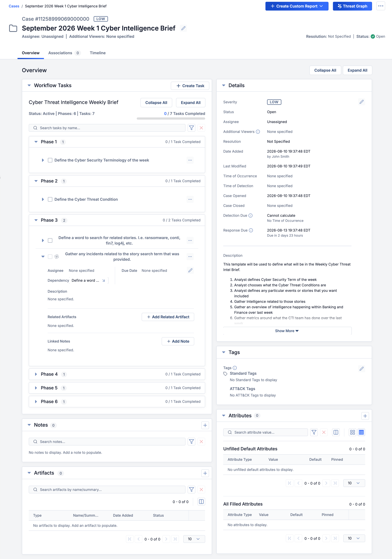The height and width of the screenshot is (559, 392).
Task: Switch attributes to card grid view
Action: point(353,432)
